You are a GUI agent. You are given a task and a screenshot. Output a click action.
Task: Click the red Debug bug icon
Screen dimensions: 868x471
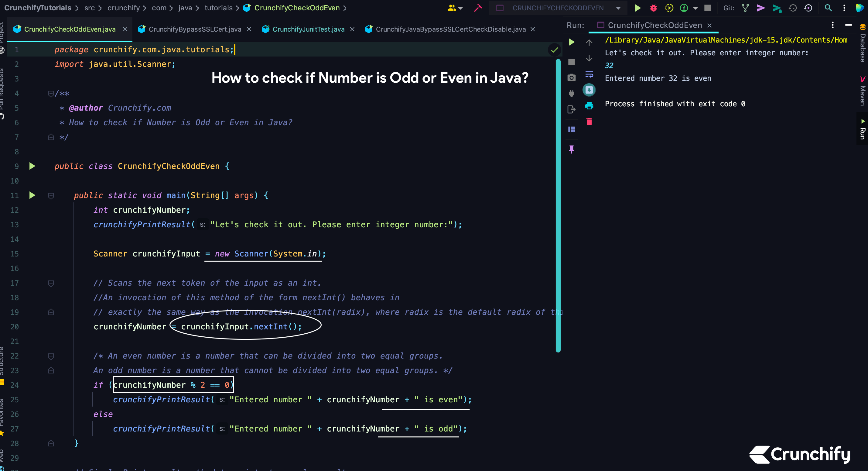pos(653,8)
